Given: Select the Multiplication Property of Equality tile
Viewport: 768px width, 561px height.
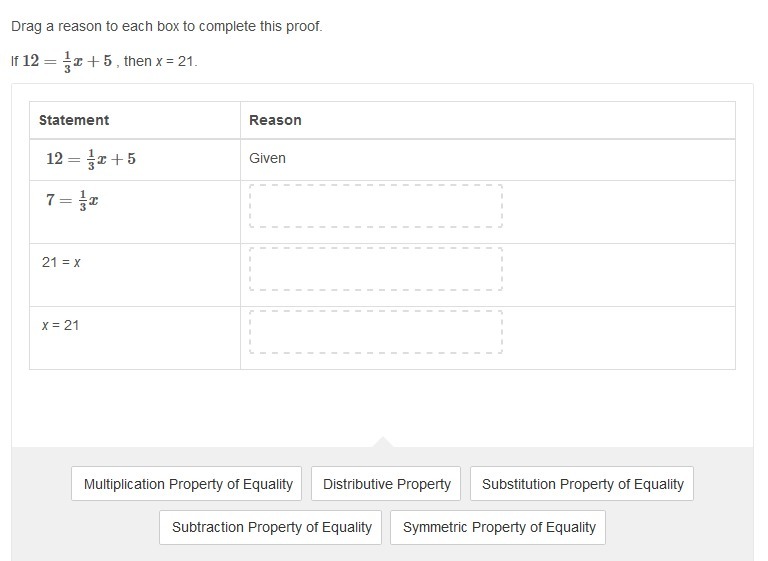Looking at the screenshot, I should [x=186, y=484].
